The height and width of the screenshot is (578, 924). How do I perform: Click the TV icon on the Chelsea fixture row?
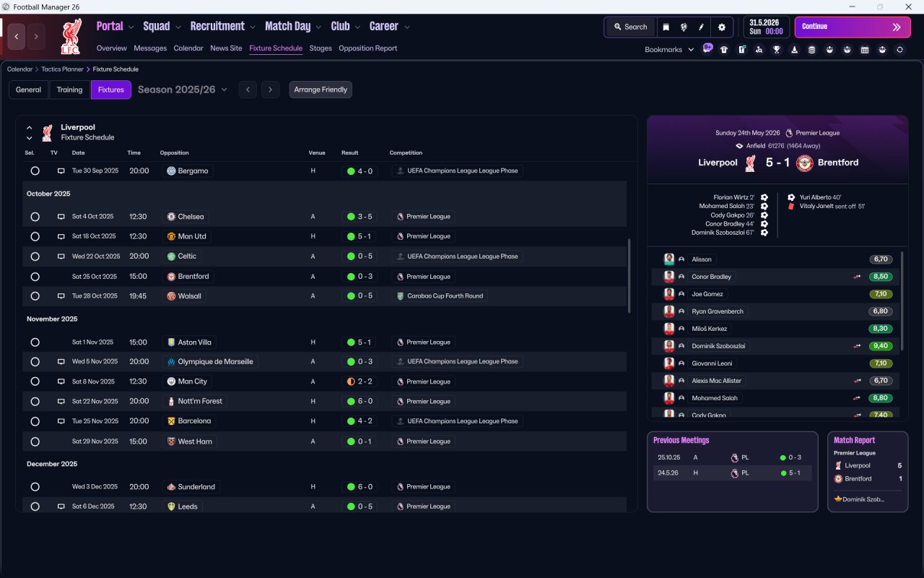click(x=61, y=217)
